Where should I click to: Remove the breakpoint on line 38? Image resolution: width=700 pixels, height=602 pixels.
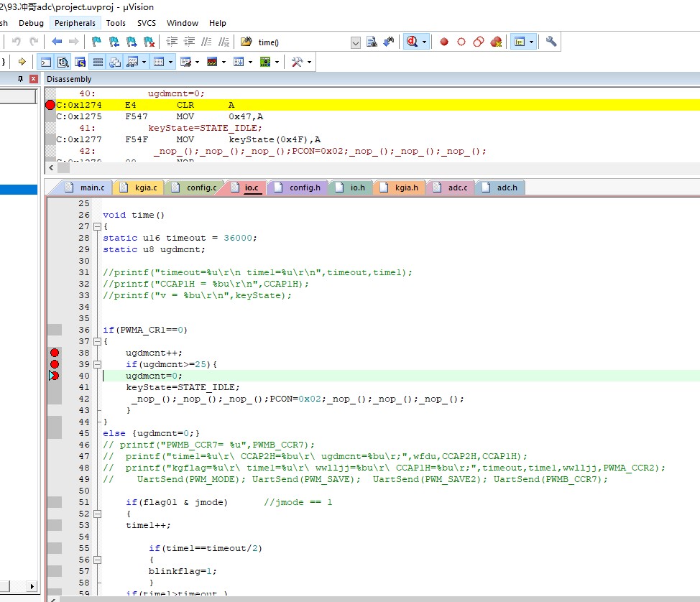pyautogui.click(x=55, y=353)
